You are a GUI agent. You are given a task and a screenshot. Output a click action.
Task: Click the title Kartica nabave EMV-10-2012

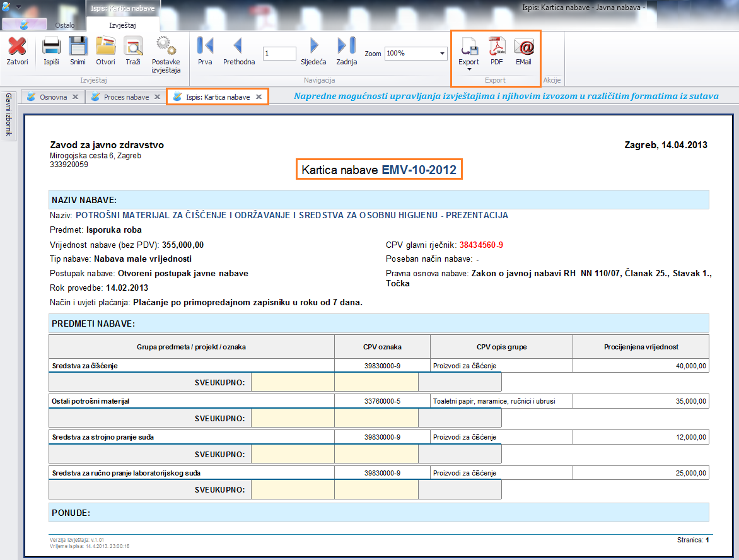(379, 170)
